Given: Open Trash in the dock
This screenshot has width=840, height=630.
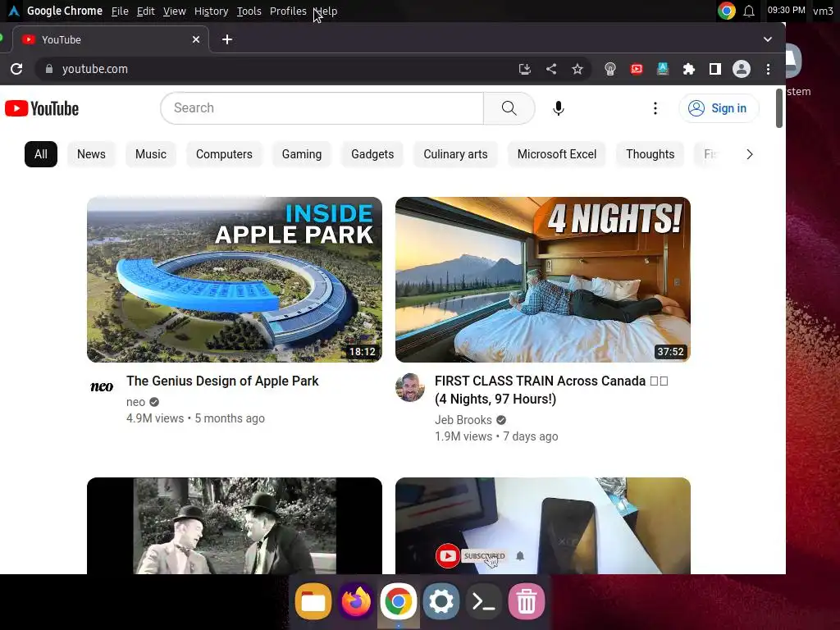Looking at the screenshot, I should click(x=526, y=601).
